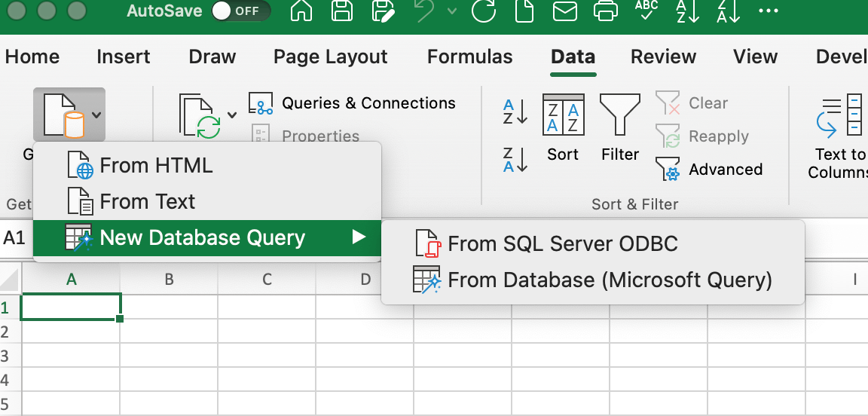Click the Sort Z to A icon in title bar
This screenshot has width=868, height=416.
(x=728, y=11)
